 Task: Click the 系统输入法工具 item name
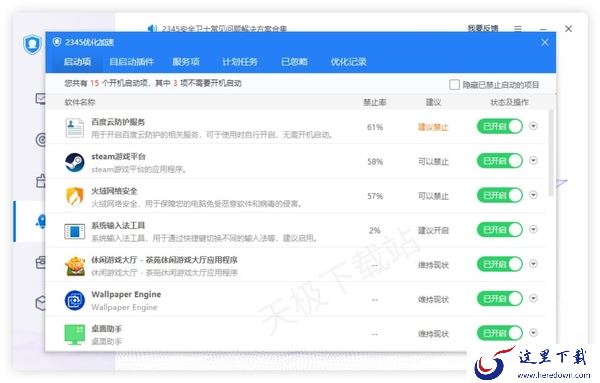coord(118,225)
